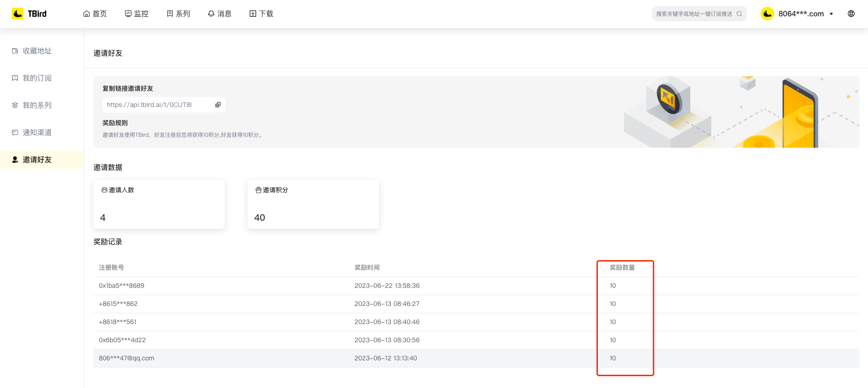The image size is (868, 388).
Task: Open 我的订阅 in the sidebar
Action: click(x=37, y=78)
